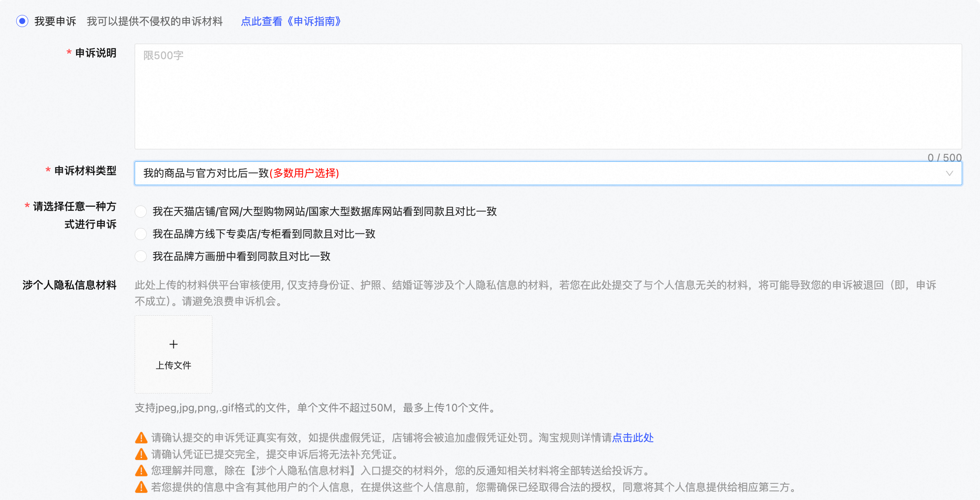The width and height of the screenshot is (980, 500).
Task: Open the 点此查看《申诉指南》 link
Action: pos(291,21)
